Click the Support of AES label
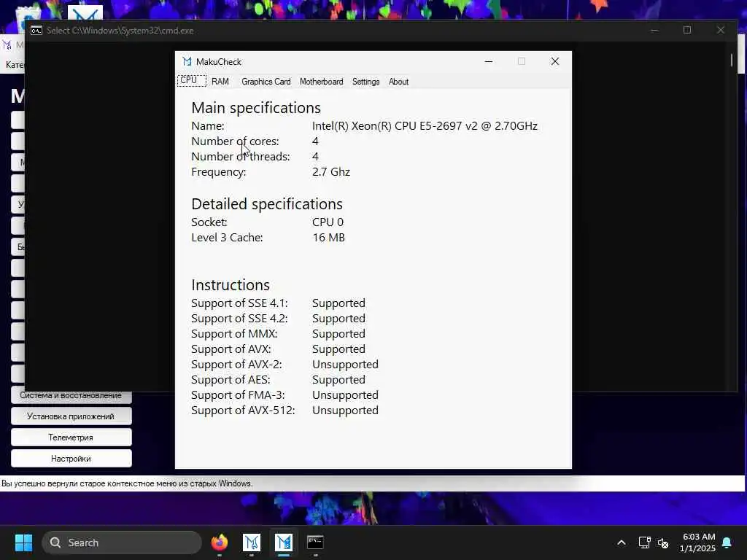The height and width of the screenshot is (560, 747). coord(231,380)
